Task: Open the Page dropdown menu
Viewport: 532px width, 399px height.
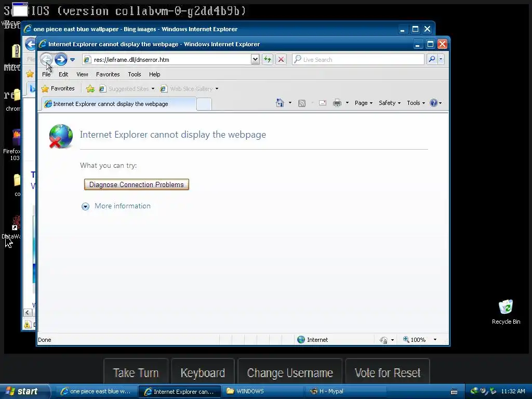Action: tap(364, 103)
